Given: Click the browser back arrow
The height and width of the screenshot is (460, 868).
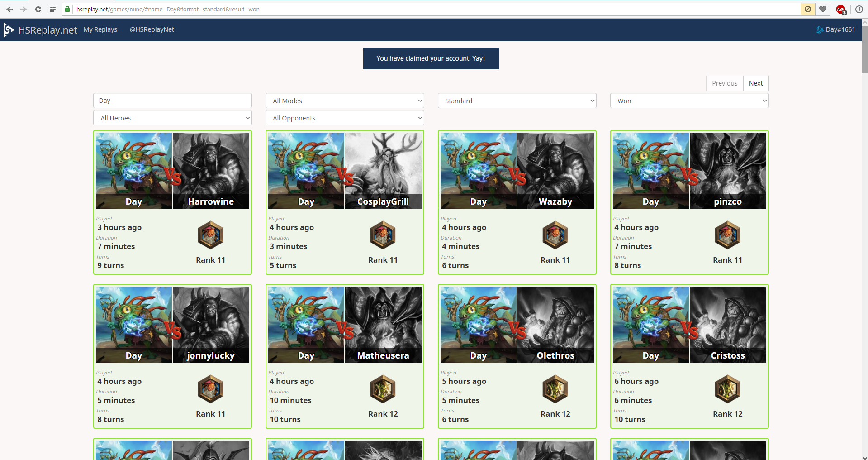Looking at the screenshot, I should tap(9, 9).
